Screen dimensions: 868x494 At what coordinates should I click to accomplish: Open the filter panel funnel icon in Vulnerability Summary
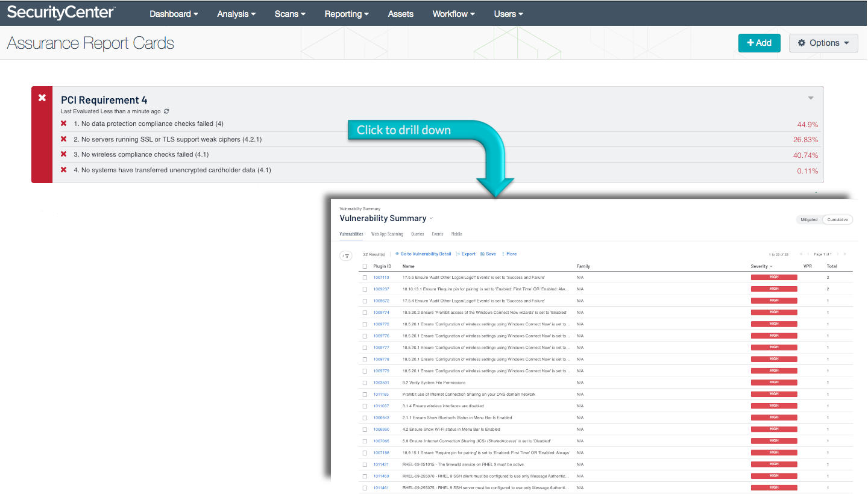coord(345,255)
